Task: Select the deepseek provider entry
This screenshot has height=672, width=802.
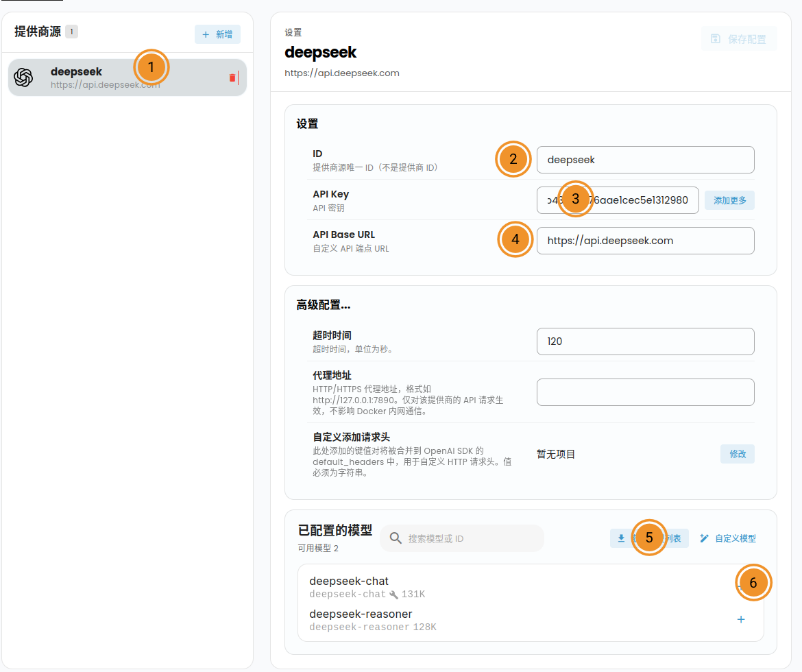Action: tap(127, 77)
